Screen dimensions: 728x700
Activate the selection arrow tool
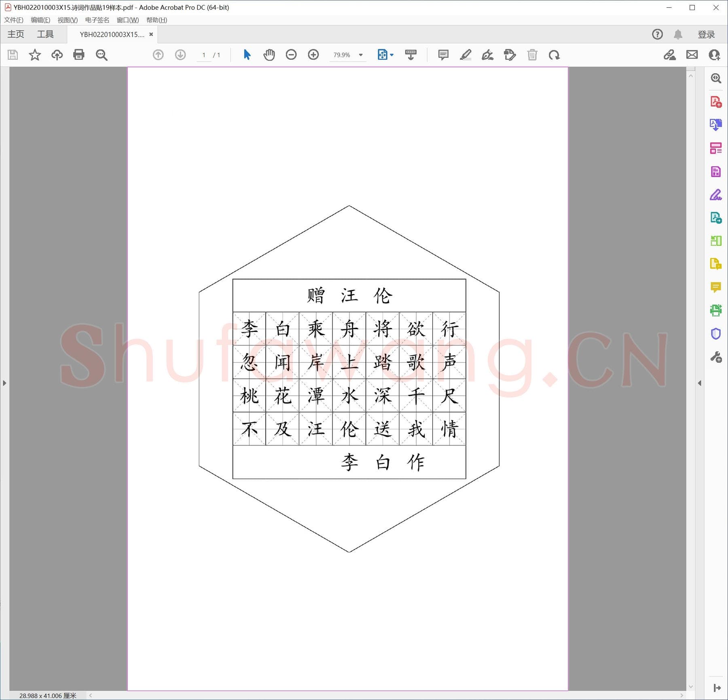247,55
